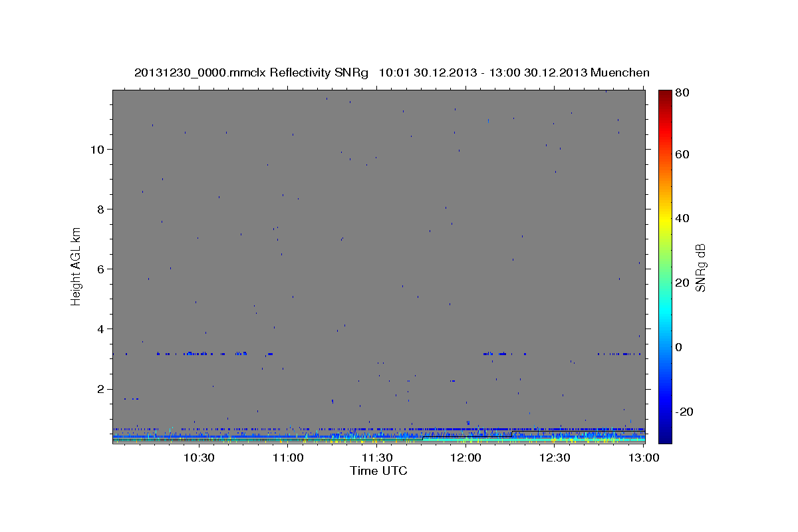Image resolution: width=798 pixels, height=532 pixels.
Task: Click the dark blue bottom of the colorbar
Action: tap(665, 436)
